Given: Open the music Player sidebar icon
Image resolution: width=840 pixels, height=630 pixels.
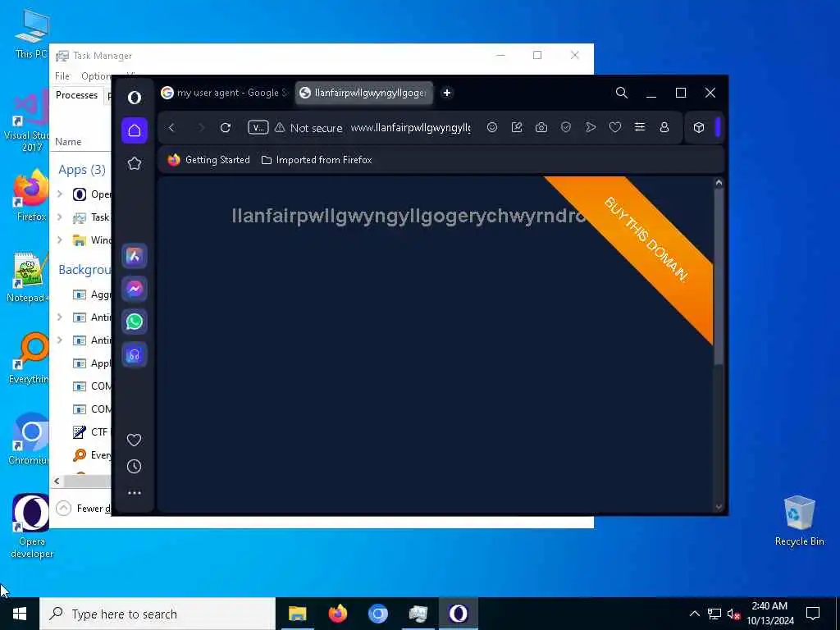Looking at the screenshot, I should point(135,354).
